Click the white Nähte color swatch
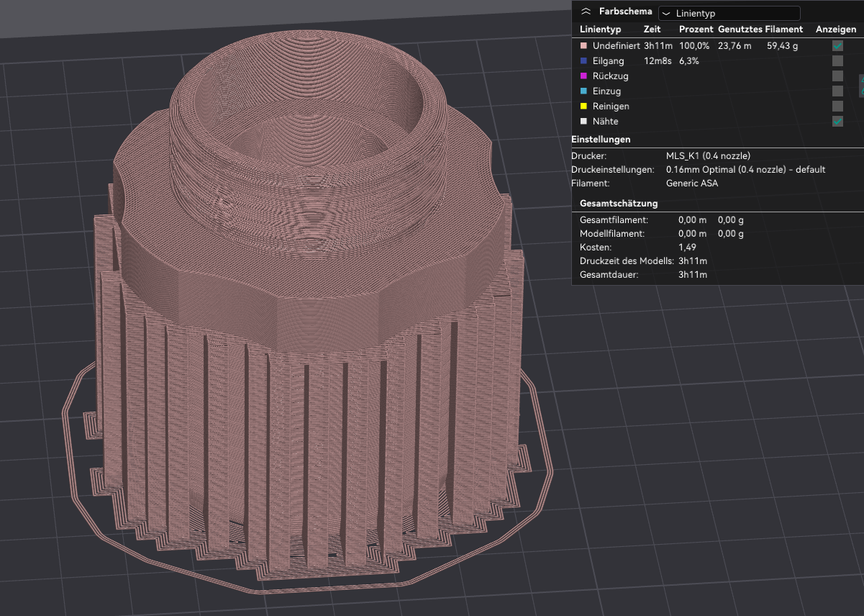Viewport: 864px width, 616px height. point(583,122)
